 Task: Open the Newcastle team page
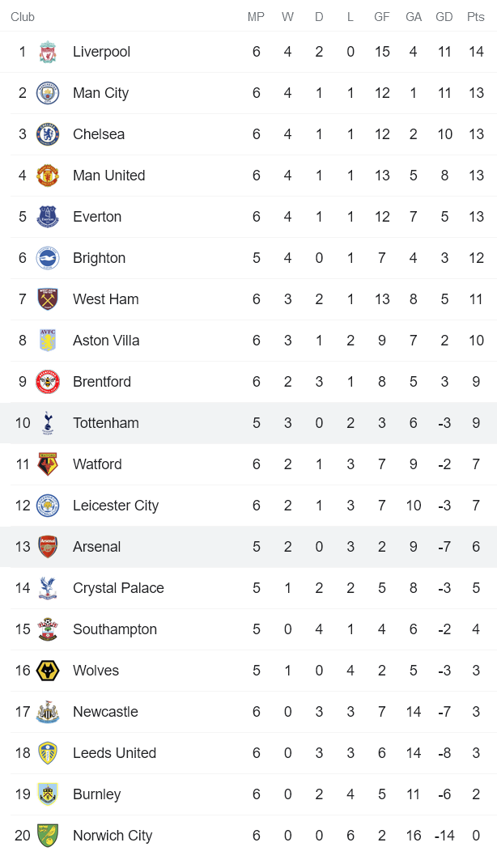tap(104, 711)
